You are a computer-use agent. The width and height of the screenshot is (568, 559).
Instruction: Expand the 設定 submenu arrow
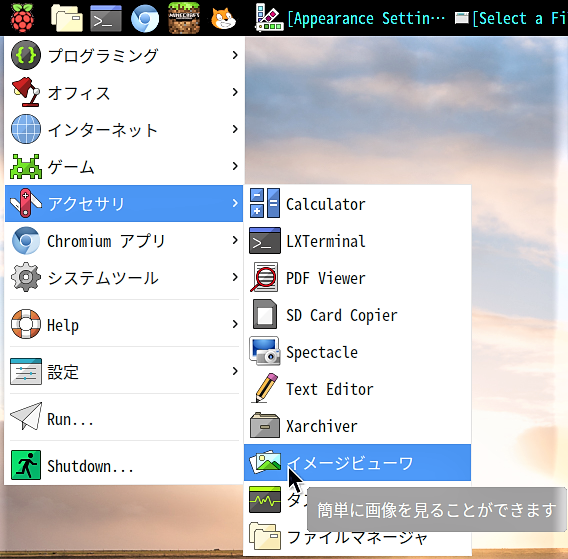(x=235, y=371)
